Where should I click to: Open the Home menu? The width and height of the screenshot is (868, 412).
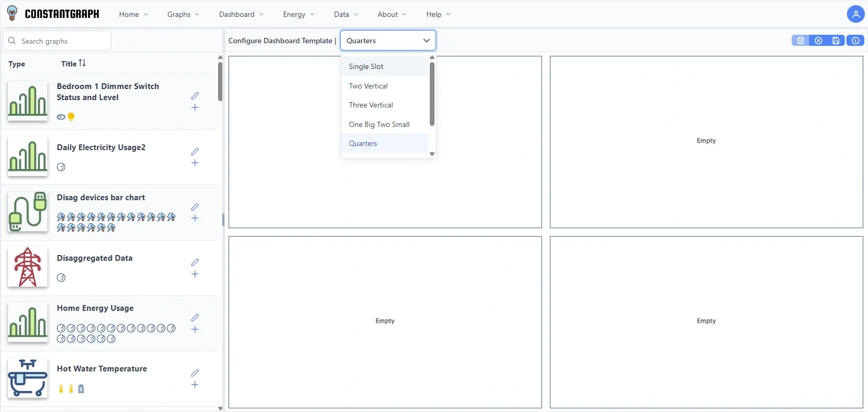[x=134, y=14]
